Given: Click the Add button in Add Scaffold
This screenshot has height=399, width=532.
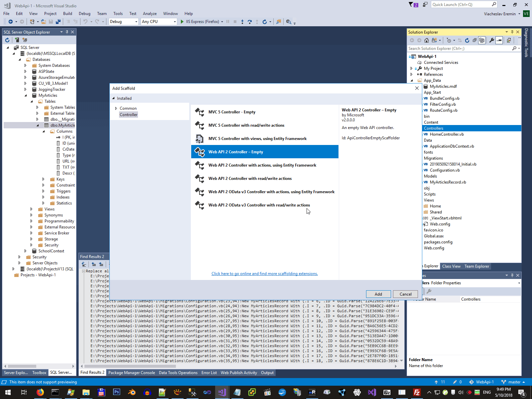Looking at the screenshot, I should click(x=378, y=294).
